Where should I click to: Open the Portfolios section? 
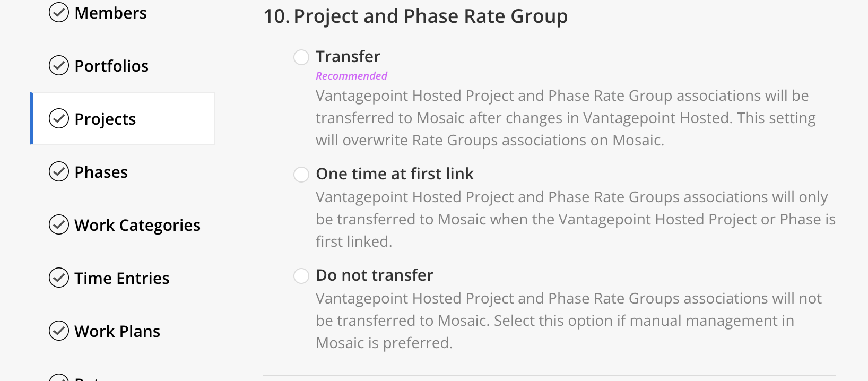[111, 66]
